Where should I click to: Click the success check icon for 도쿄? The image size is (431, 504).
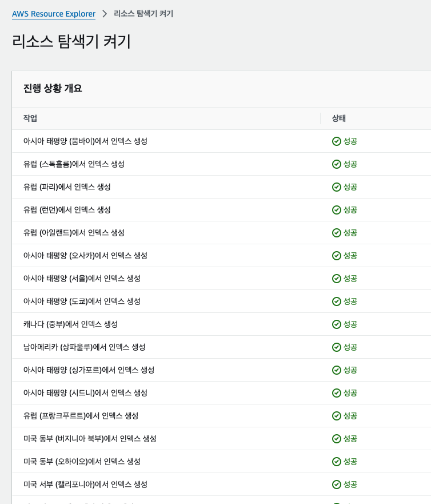pyautogui.click(x=337, y=301)
